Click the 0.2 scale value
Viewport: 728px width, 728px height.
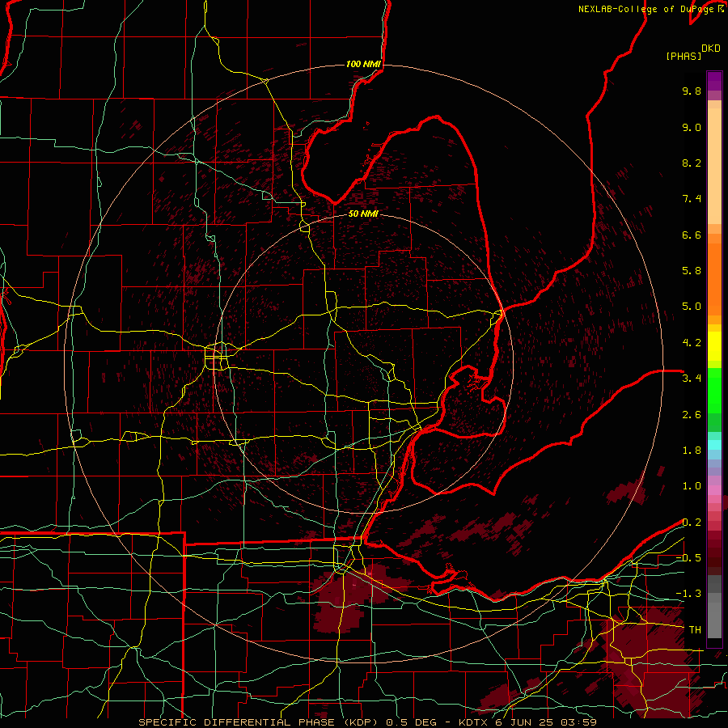tap(692, 523)
